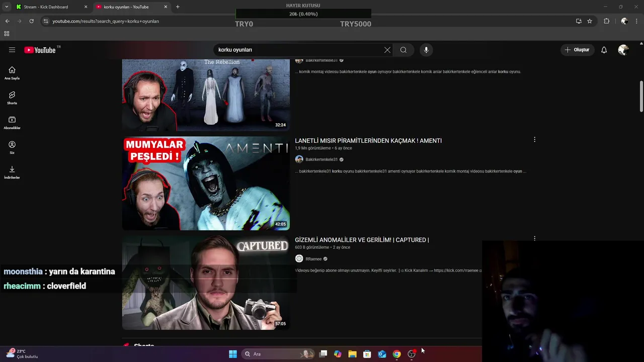Open Task View on the taskbar

(324, 354)
